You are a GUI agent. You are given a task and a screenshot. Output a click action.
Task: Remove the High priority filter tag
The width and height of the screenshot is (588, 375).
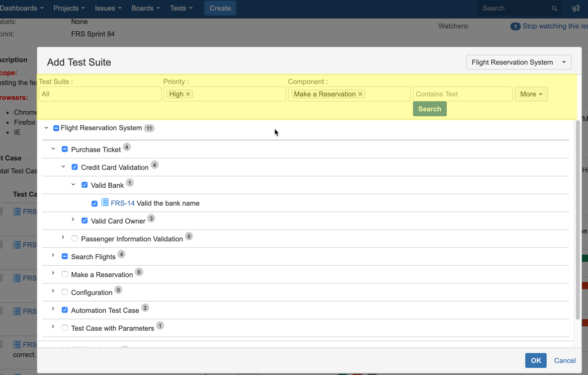[188, 94]
